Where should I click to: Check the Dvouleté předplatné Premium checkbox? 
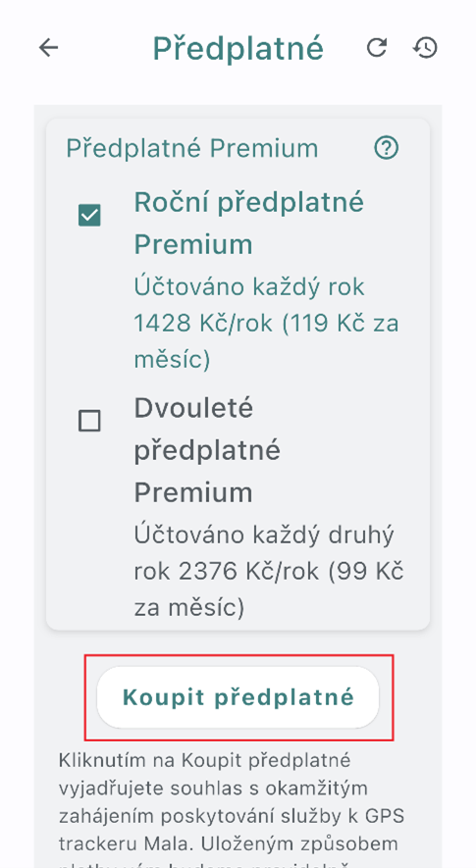tap(89, 421)
